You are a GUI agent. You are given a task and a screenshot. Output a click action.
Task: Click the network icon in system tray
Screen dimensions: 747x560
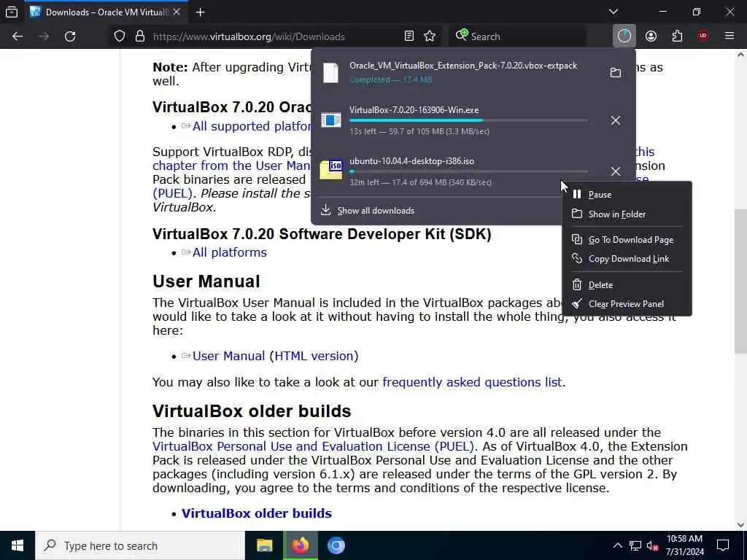point(635,545)
